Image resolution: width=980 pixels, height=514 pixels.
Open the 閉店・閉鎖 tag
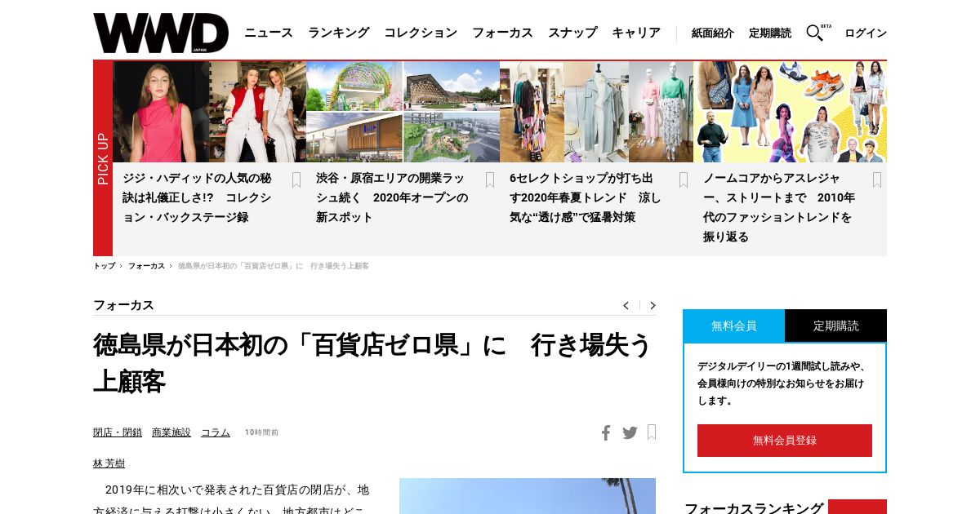click(x=118, y=432)
